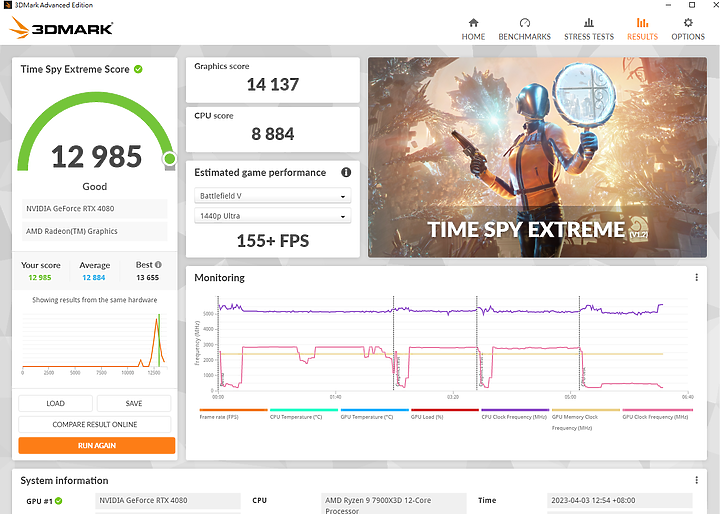Open System information three-dot menu
Viewport: 720px width, 514px height.
[x=697, y=480]
